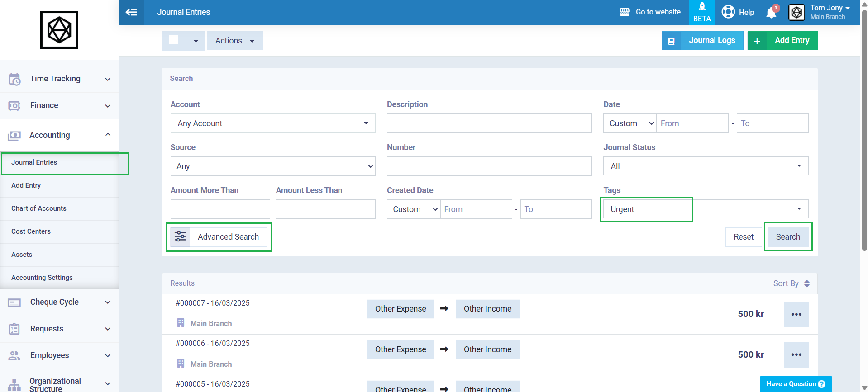This screenshot has width=868, height=392.
Task: Open Assets in the sidebar
Action: 59,255
